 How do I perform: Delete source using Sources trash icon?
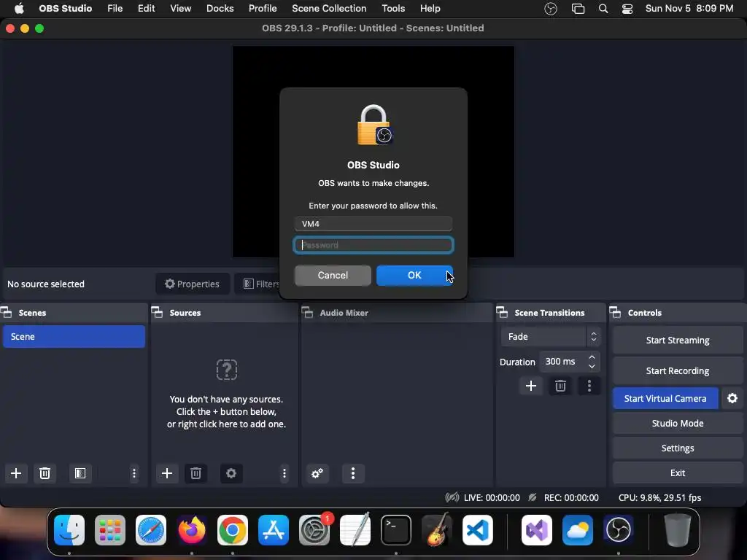coord(196,473)
